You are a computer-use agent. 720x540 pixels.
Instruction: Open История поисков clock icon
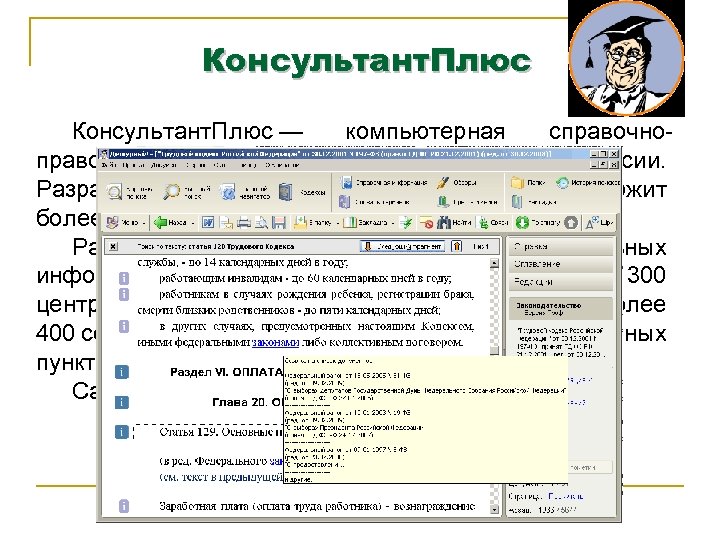(x=562, y=183)
